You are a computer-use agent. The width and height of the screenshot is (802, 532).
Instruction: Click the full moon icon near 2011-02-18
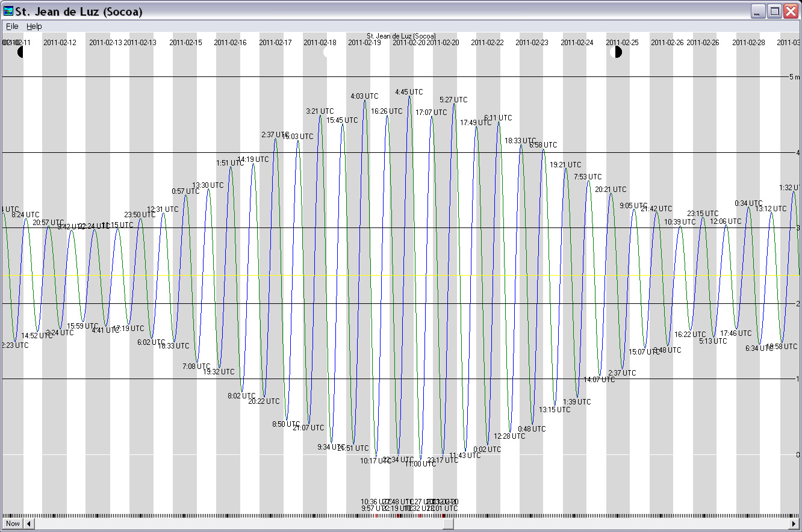coord(328,52)
